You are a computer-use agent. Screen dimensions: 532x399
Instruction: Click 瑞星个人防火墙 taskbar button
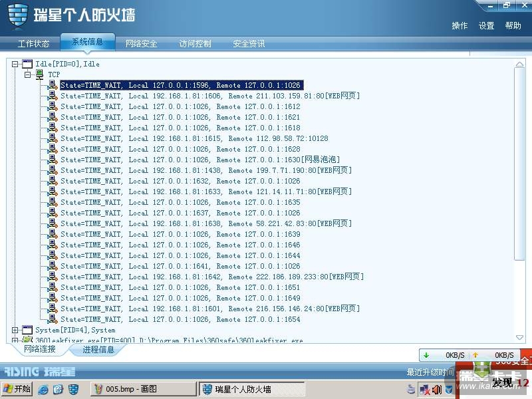click(252, 389)
